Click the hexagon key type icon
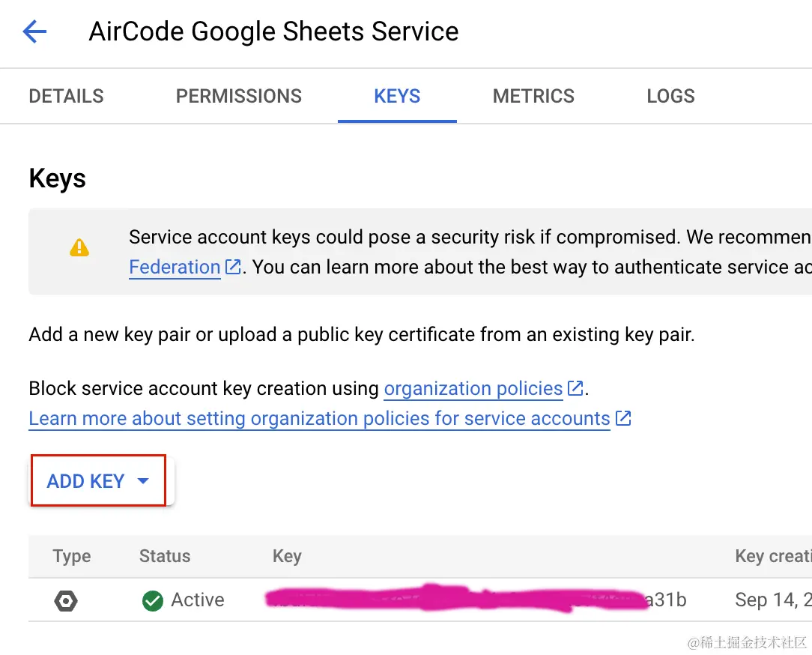The width and height of the screenshot is (812, 655). tap(66, 600)
